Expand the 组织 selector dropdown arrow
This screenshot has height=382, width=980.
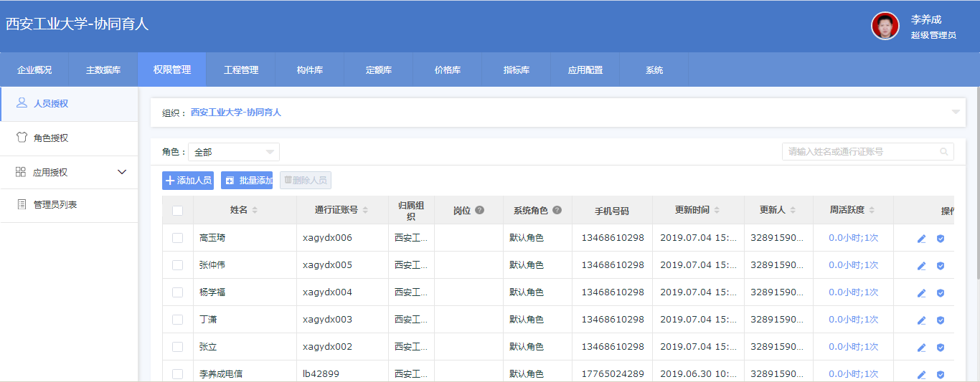956,112
